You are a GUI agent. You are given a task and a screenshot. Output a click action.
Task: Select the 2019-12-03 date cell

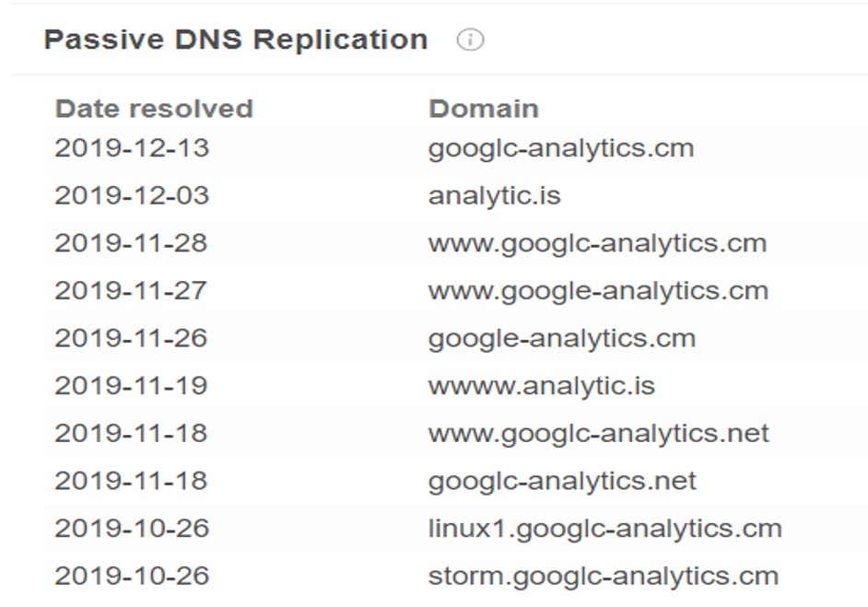point(132,195)
